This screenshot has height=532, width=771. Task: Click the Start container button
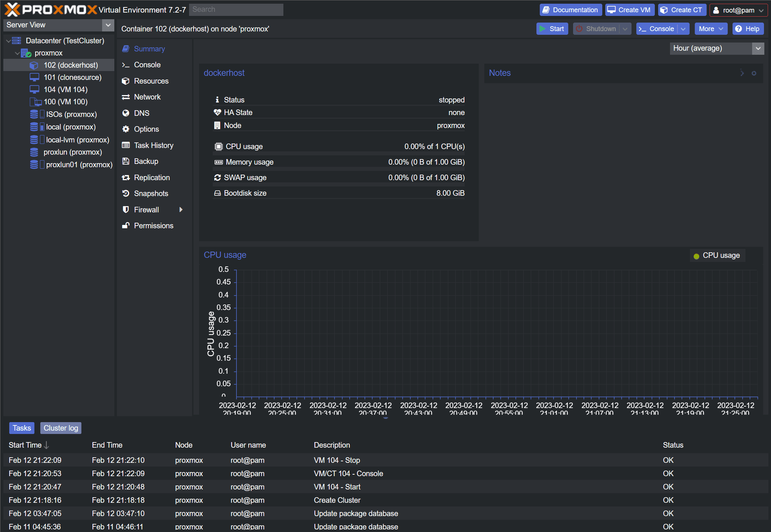pos(552,29)
